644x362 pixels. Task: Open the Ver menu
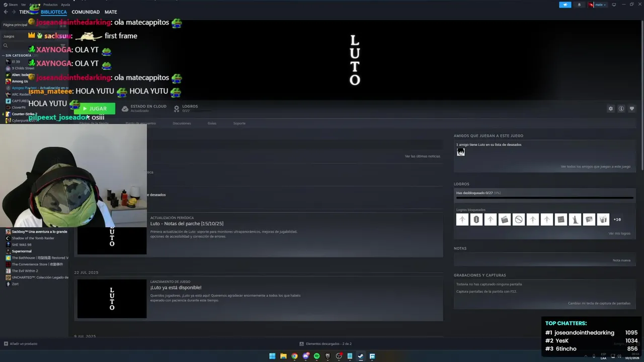tap(23, 5)
